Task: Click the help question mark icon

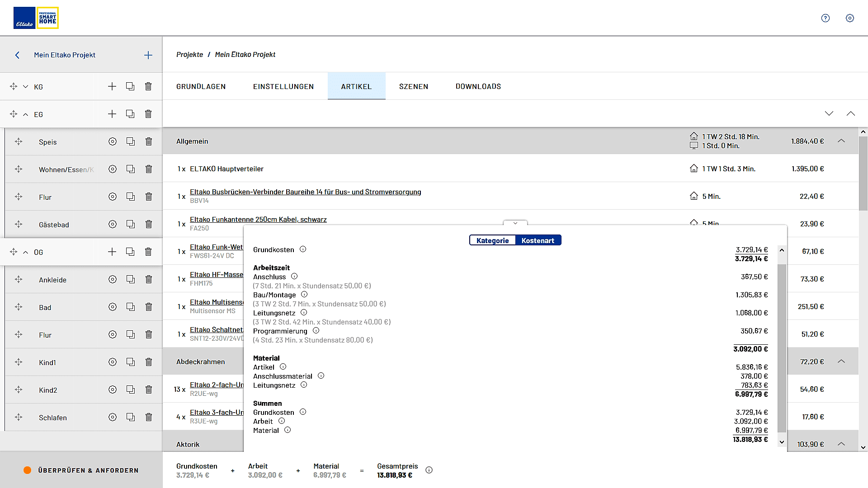Action: tap(825, 18)
